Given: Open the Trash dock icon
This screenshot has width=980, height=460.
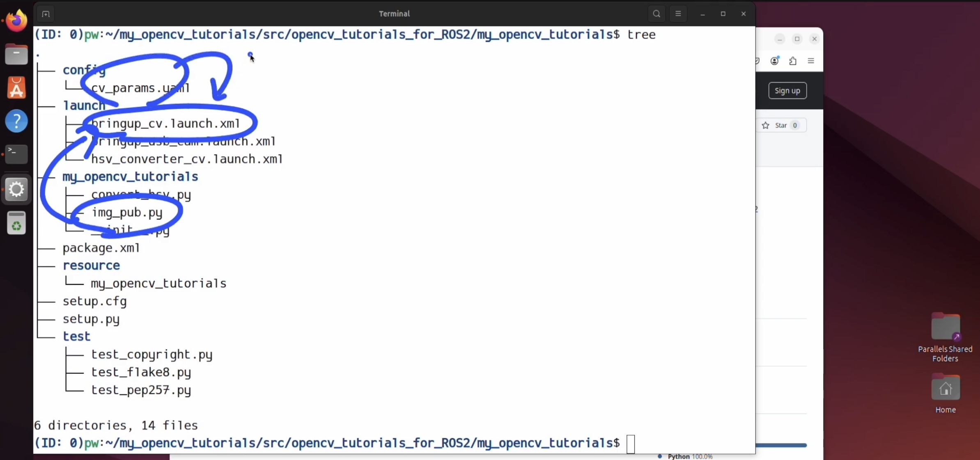Looking at the screenshot, I should (x=16, y=224).
